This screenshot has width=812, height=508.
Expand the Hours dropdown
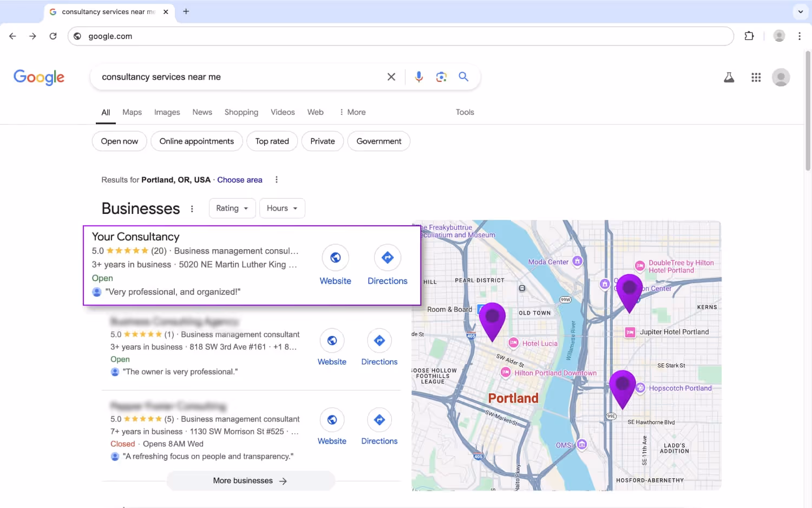(282, 209)
